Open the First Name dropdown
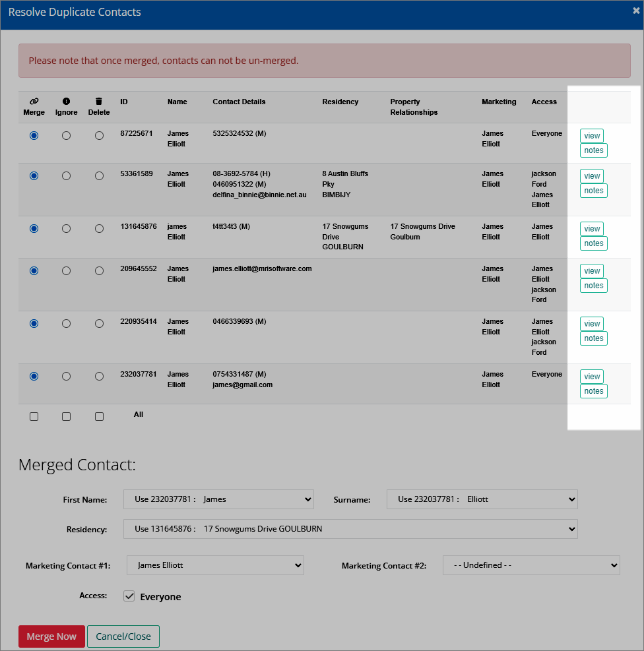644x651 pixels. click(x=218, y=499)
